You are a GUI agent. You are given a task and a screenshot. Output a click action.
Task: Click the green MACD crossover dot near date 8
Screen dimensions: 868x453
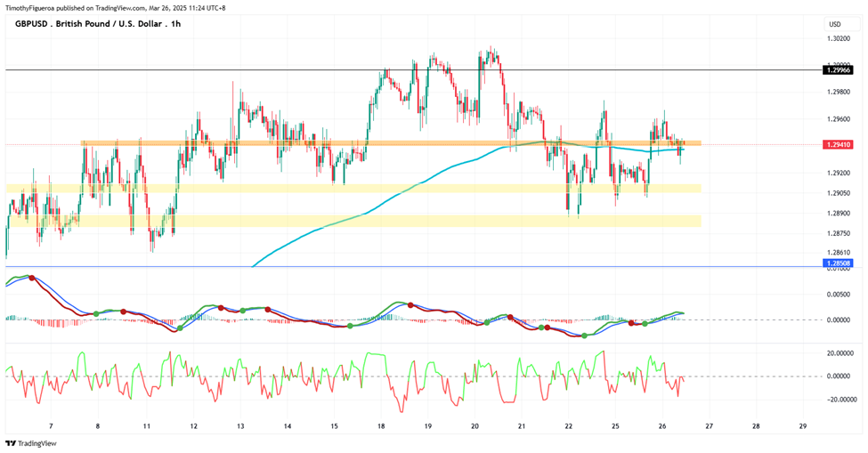[x=96, y=313]
